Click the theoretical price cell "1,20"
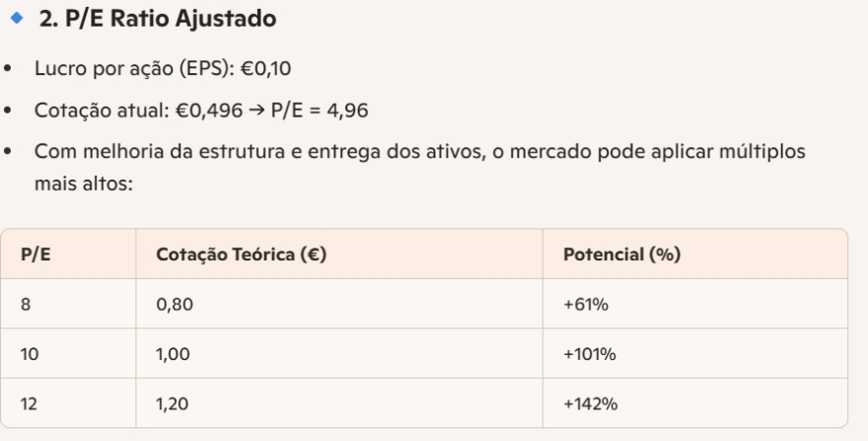Viewport: 868px width, 441px height. (x=170, y=404)
